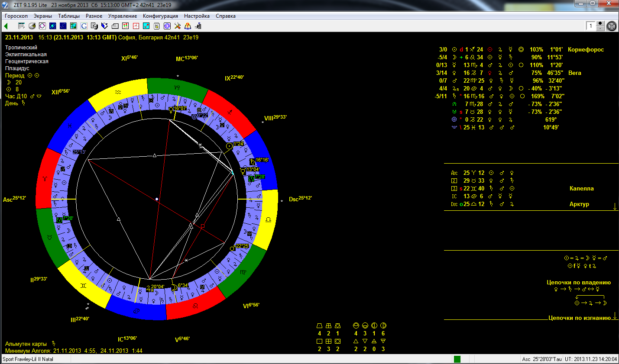The image size is (619, 364).
Task: Click the cyan graph with red dot icon
Action: click(146, 26)
